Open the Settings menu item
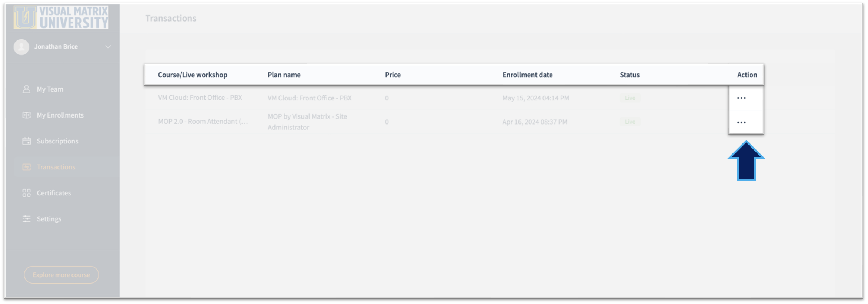Image resolution: width=868 pixels, height=304 pixels. 49,219
